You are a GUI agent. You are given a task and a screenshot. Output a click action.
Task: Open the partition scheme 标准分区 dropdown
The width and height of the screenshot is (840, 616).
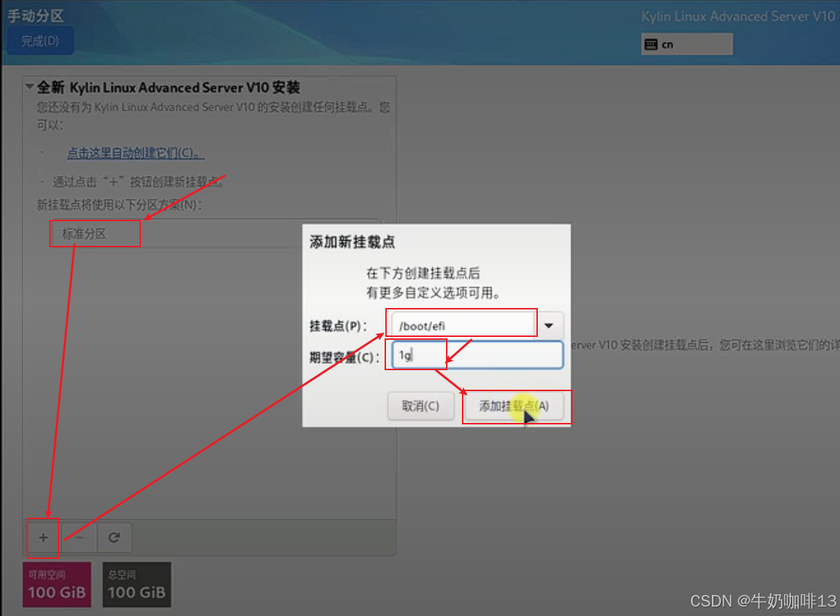[214, 234]
